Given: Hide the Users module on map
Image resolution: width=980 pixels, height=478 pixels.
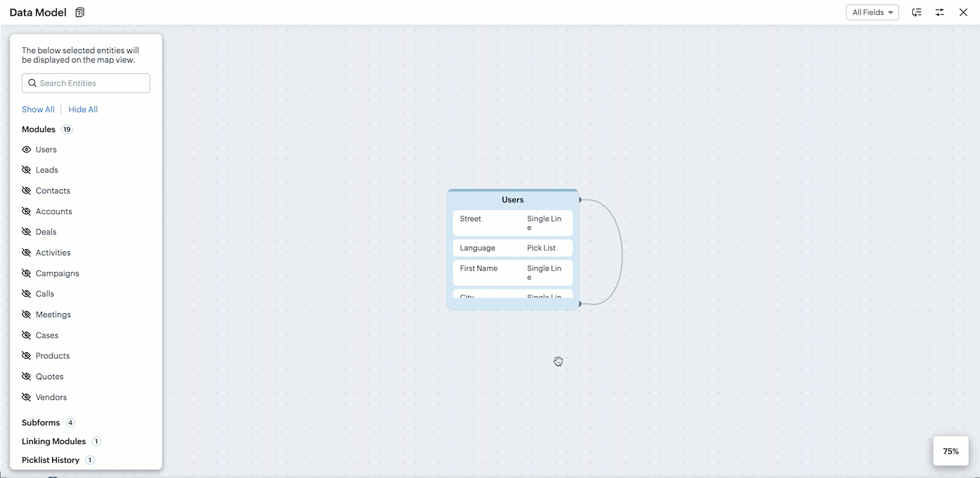Looking at the screenshot, I should (x=26, y=150).
